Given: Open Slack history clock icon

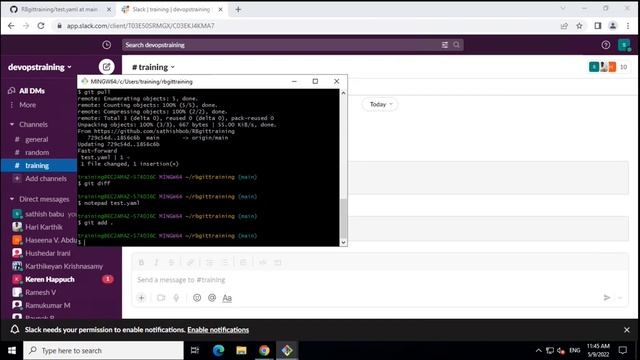Looking at the screenshot, I should click(107, 45).
